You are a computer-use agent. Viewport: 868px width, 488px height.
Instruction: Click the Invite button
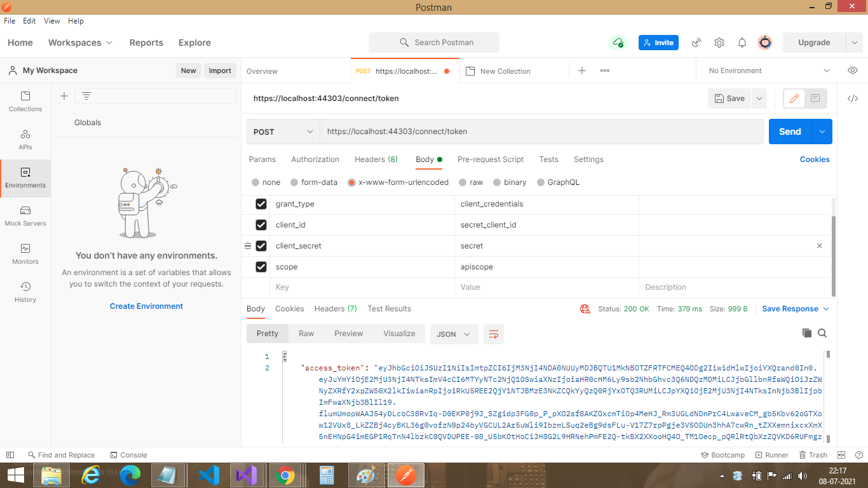tap(658, 43)
